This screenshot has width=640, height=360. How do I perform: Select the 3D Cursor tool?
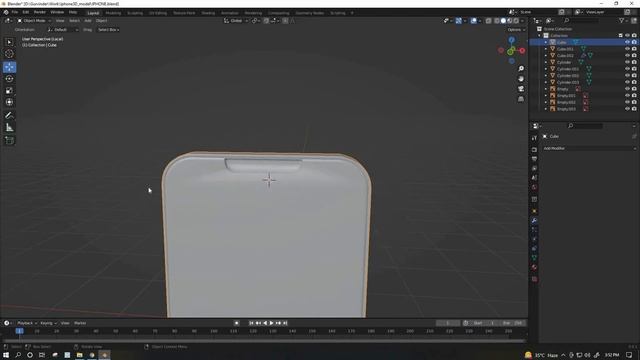tap(9, 53)
